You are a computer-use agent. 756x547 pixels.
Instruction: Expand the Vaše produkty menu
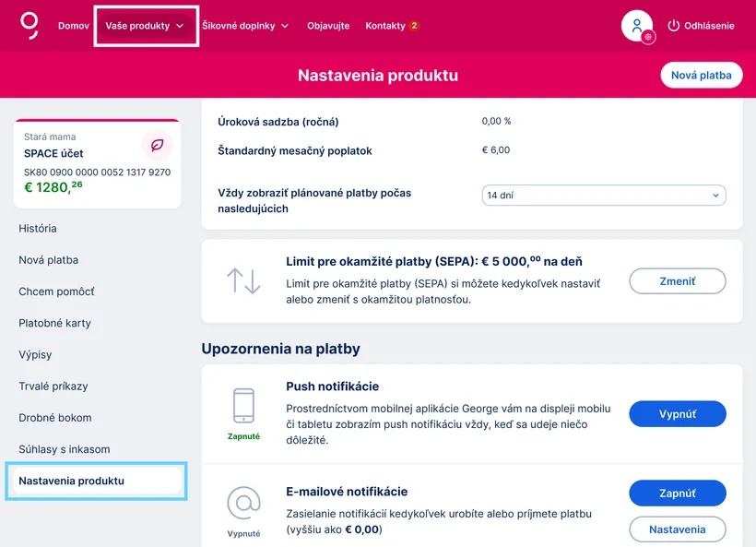point(146,26)
